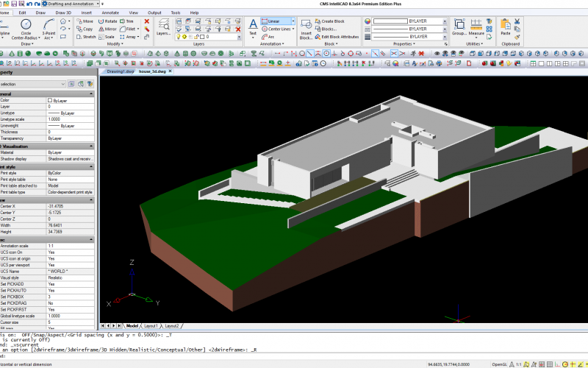588x368 pixels.
Task: Open the Linear dimension dropdown
Action: [x=293, y=21]
